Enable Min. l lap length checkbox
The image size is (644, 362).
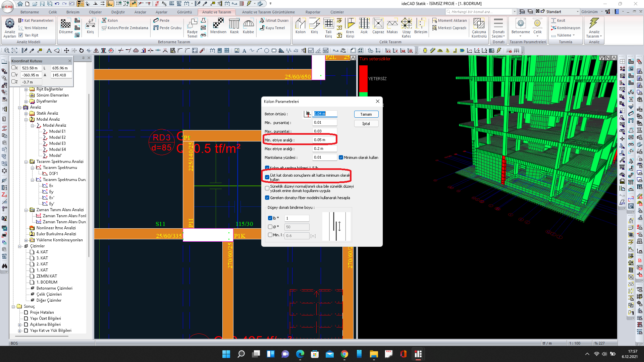click(270, 235)
